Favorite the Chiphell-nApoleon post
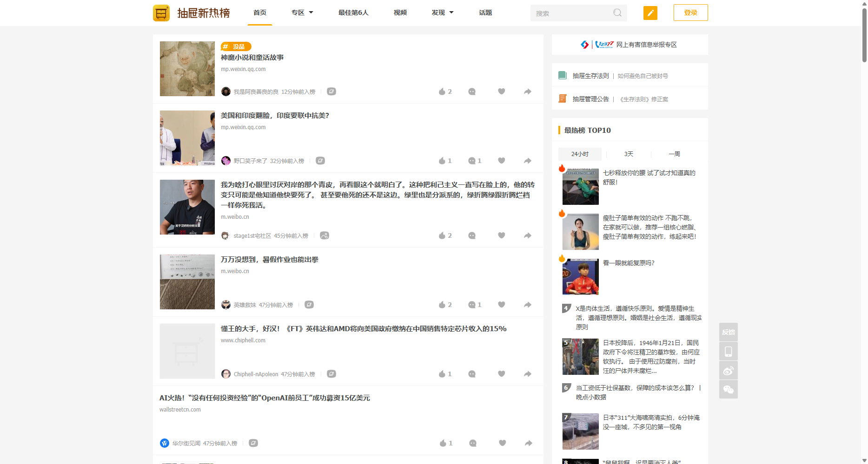The height and width of the screenshot is (464, 868). (x=501, y=374)
